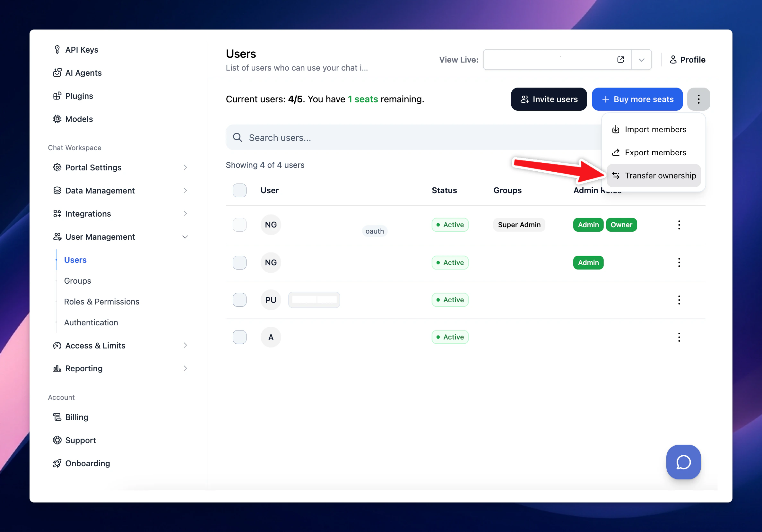Click Buy more seats button
762x532 pixels.
(x=637, y=99)
